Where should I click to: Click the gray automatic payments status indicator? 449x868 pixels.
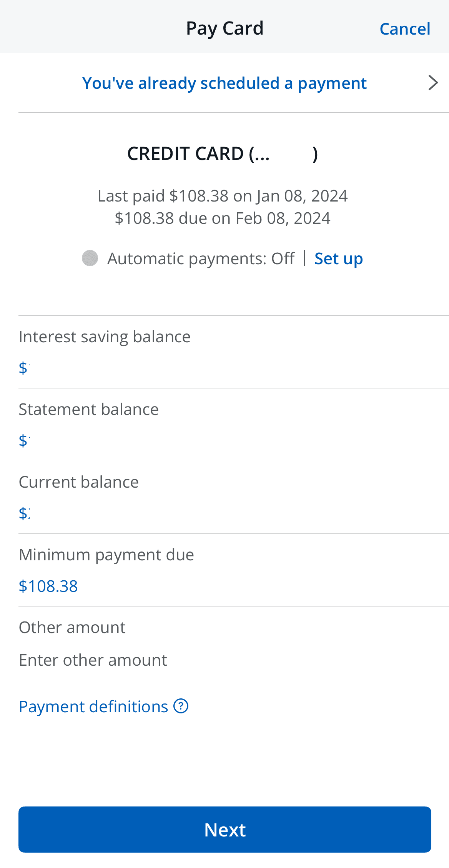coord(91,258)
